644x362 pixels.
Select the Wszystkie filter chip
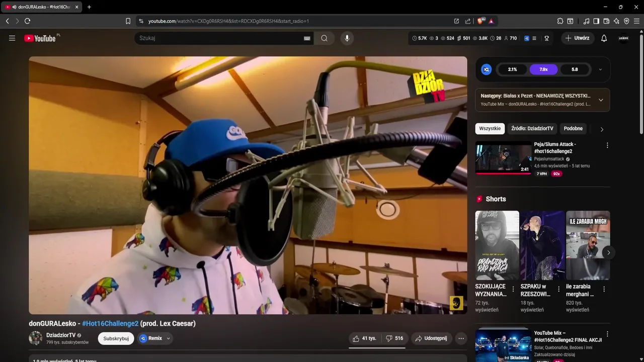point(490,129)
